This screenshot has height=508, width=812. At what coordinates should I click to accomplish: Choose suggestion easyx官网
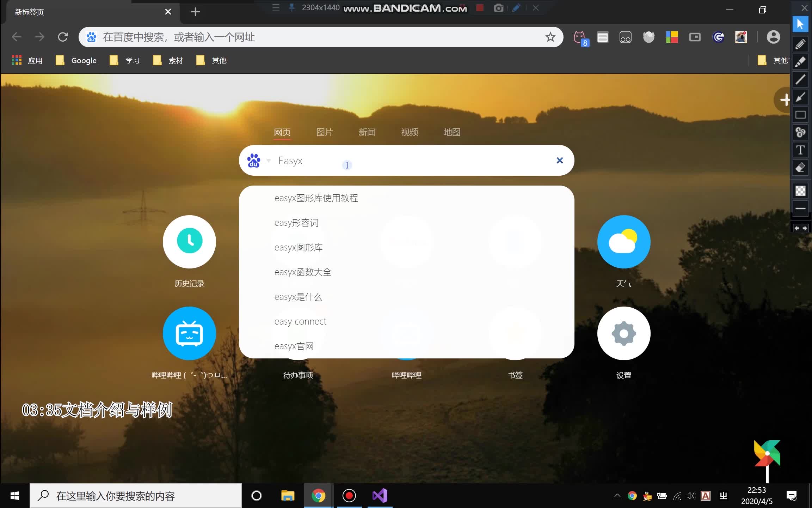(406, 346)
